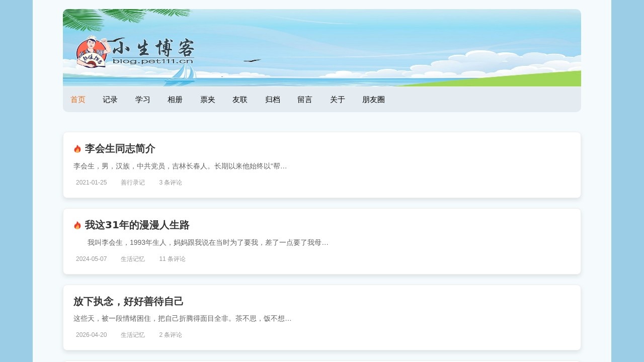Click the 小生博客 title banner text
The image size is (644, 362).
(x=153, y=49)
